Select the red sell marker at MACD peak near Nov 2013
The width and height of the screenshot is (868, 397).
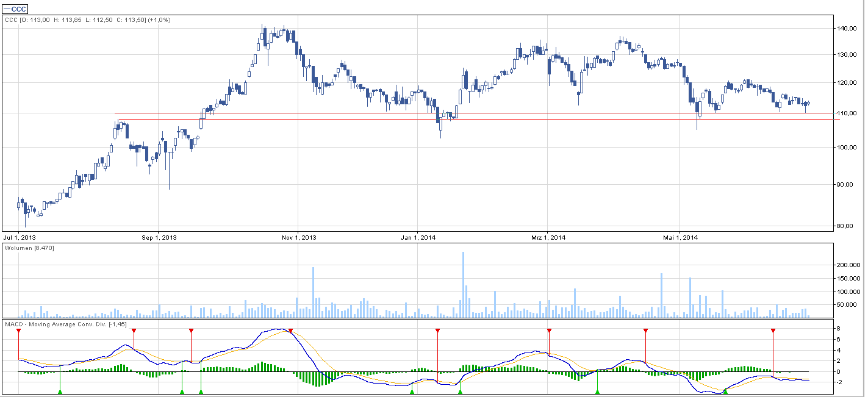[x=290, y=331]
